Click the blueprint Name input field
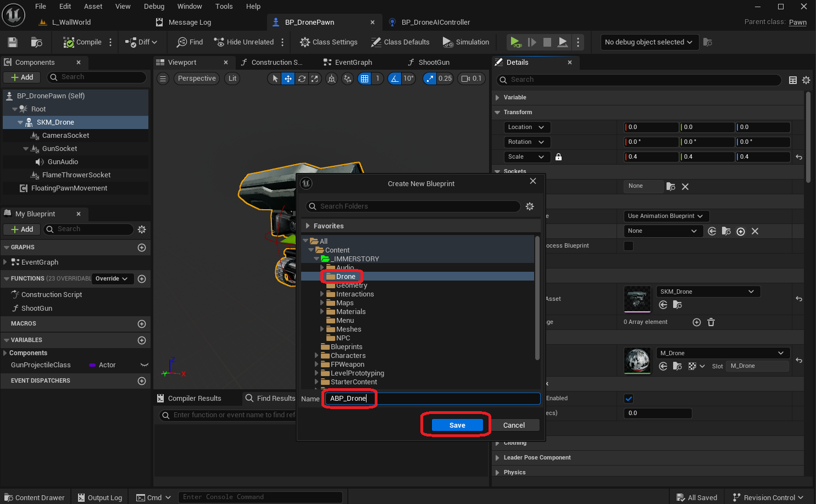Viewport: 816px width, 504px height. tap(432, 399)
